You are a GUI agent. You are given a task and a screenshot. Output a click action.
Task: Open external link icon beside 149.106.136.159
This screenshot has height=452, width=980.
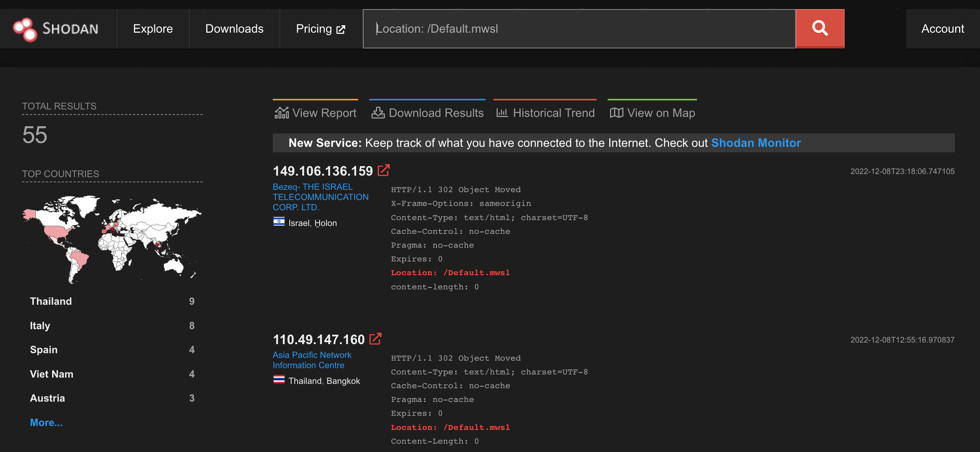[x=383, y=170]
